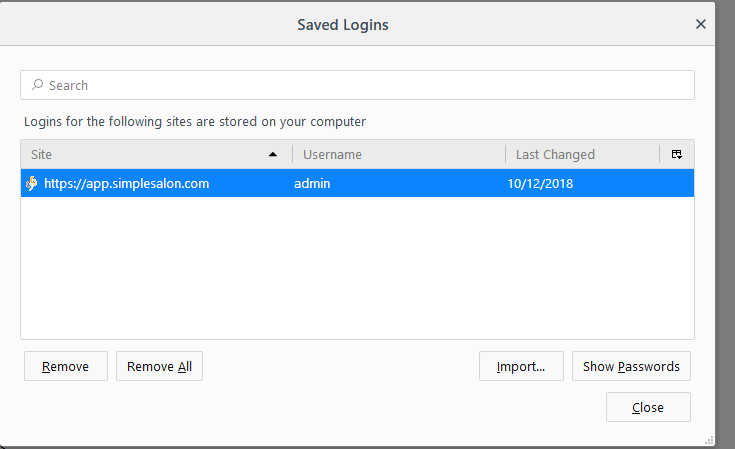The width and height of the screenshot is (735, 449).
Task: Click the resize grip at the dialog corner
Action: tap(709, 440)
